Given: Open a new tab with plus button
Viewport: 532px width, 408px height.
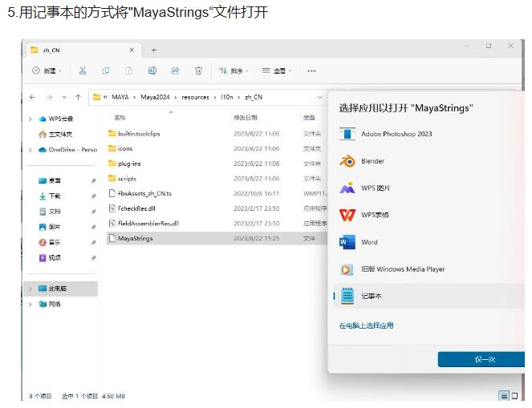Looking at the screenshot, I should point(153,50).
